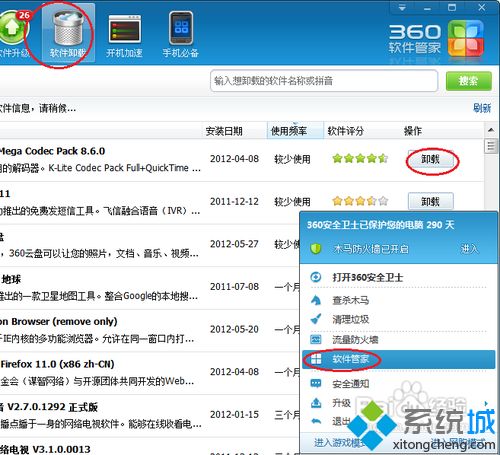The width and height of the screenshot is (500, 455).
Task: Sort by 使用频率 column header
Action: pyautogui.click(x=289, y=131)
